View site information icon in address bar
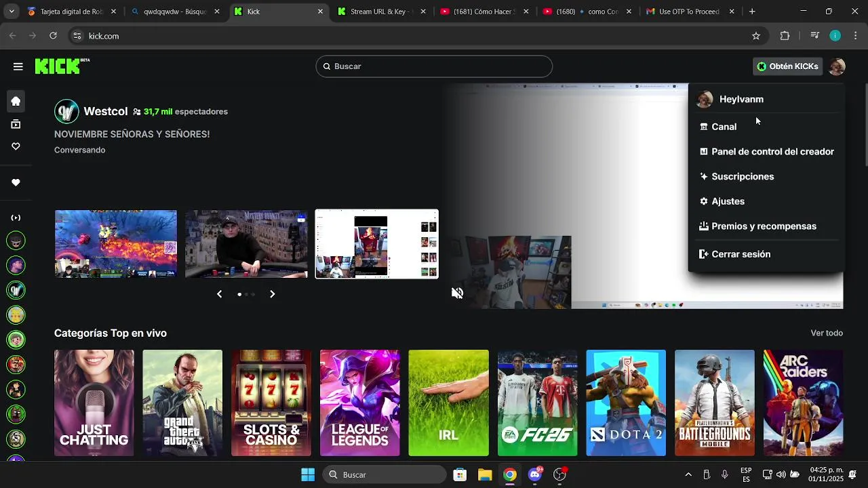The width and height of the screenshot is (868, 488). pos(77,36)
